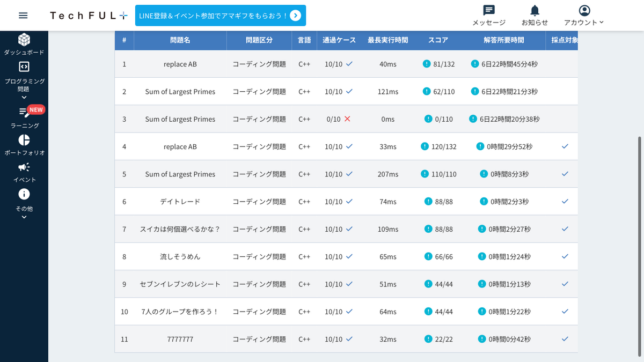Click the イベント megaphone icon
Image resolution: width=644 pixels, height=362 pixels.
coord(24,167)
